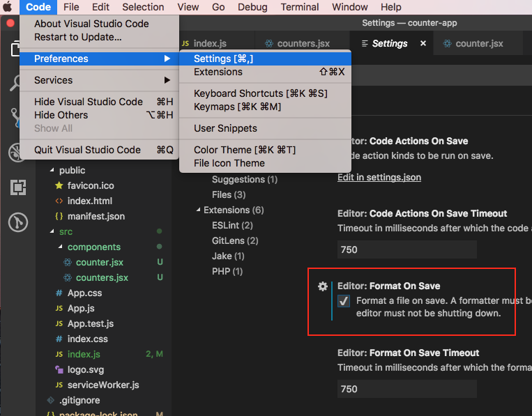Click the settings icon on the Settings tab
532x416 pixels.
(365, 43)
